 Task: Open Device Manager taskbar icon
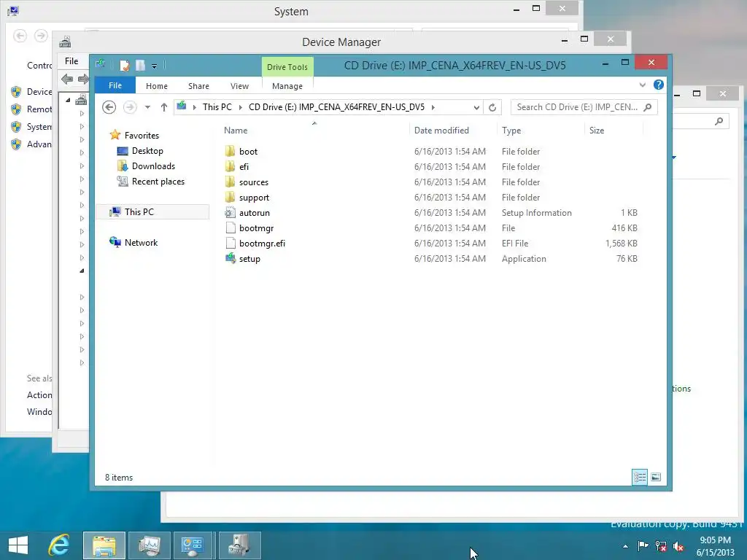pos(239,545)
